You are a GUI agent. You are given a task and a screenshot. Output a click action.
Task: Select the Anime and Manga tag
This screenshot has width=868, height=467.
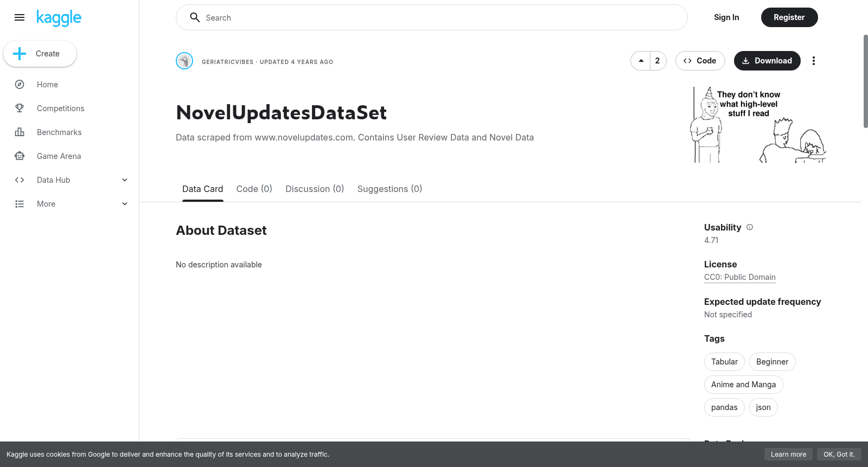[x=744, y=385]
